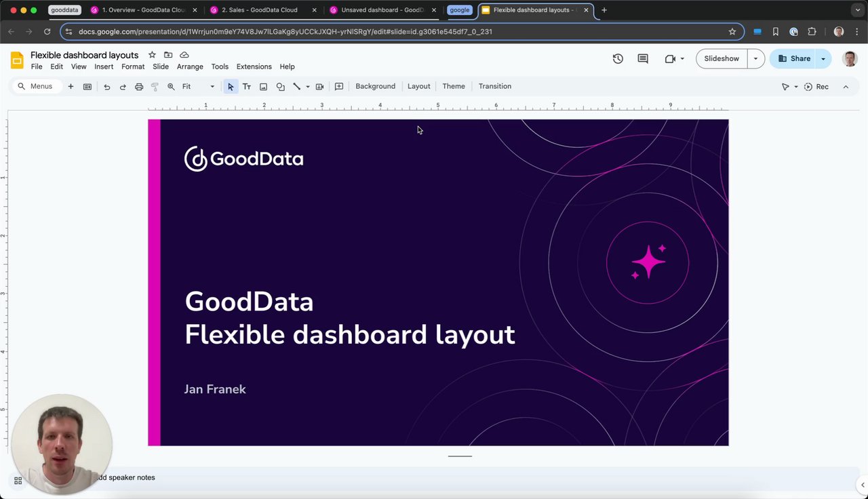868x499 pixels.
Task: Expand the meeting camera dropdown arrow
Action: click(682, 59)
